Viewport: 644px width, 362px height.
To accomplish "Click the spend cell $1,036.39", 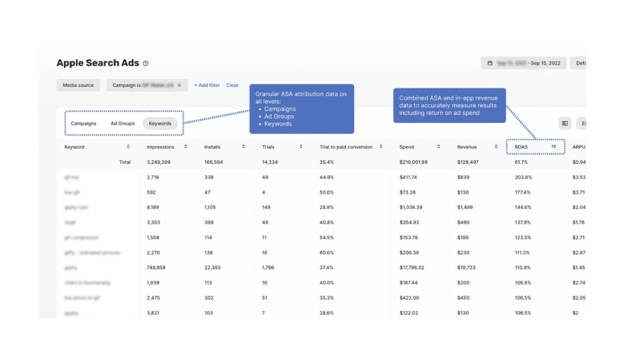I will [x=411, y=207].
